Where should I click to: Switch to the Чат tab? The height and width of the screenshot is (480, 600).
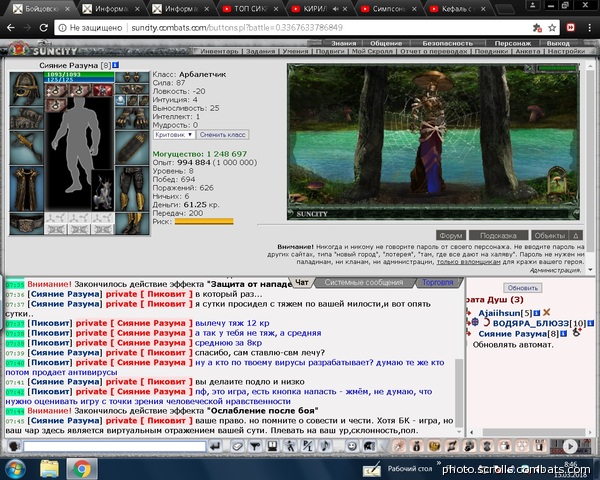302,282
